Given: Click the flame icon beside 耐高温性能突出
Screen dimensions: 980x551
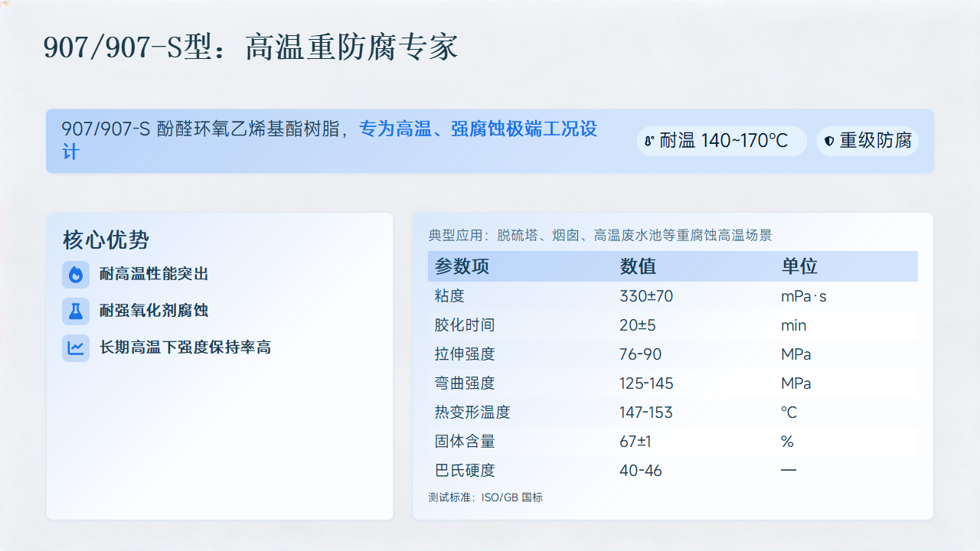Looking at the screenshot, I should click(x=76, y=274).
